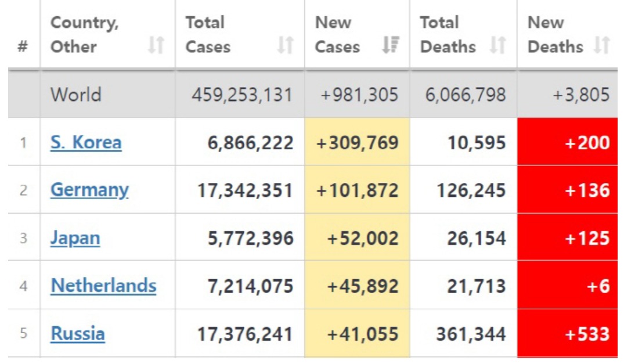Select World new cases +981,305
The image size is (624, 364).
[x=359, y=95]
